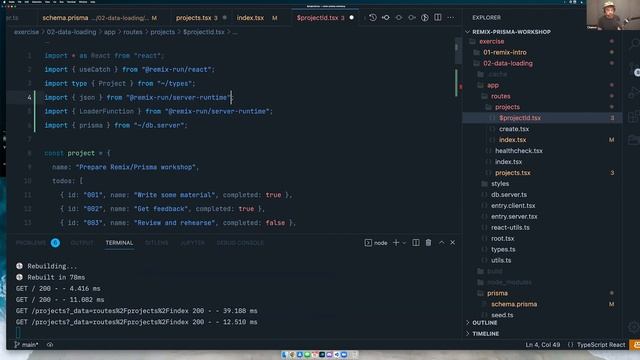Click the split terminal icon

coord(416,242)
